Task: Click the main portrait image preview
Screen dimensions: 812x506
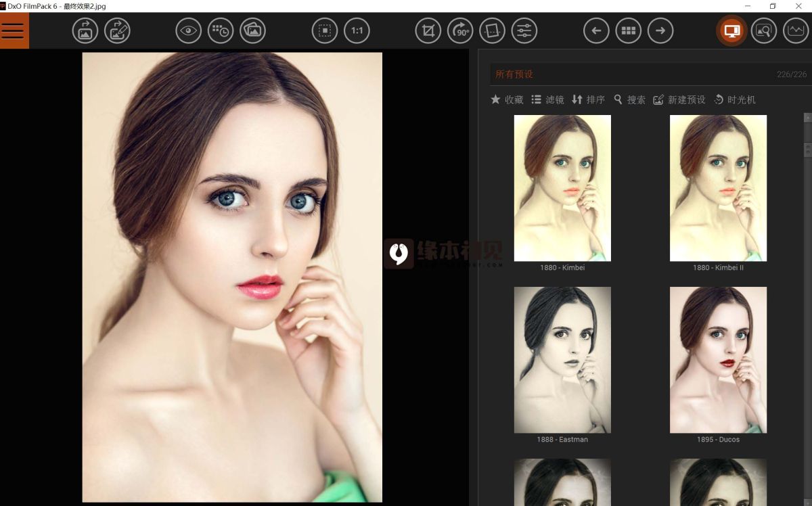Action: (x=232, y=277)
